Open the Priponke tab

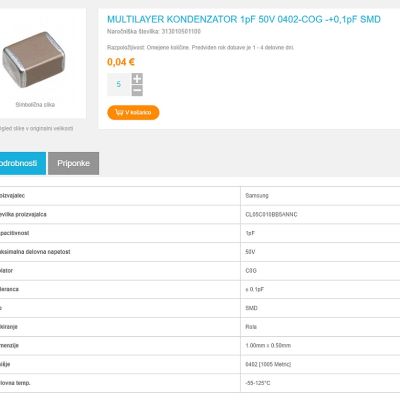pyautogui.click(x=73, y=163)
